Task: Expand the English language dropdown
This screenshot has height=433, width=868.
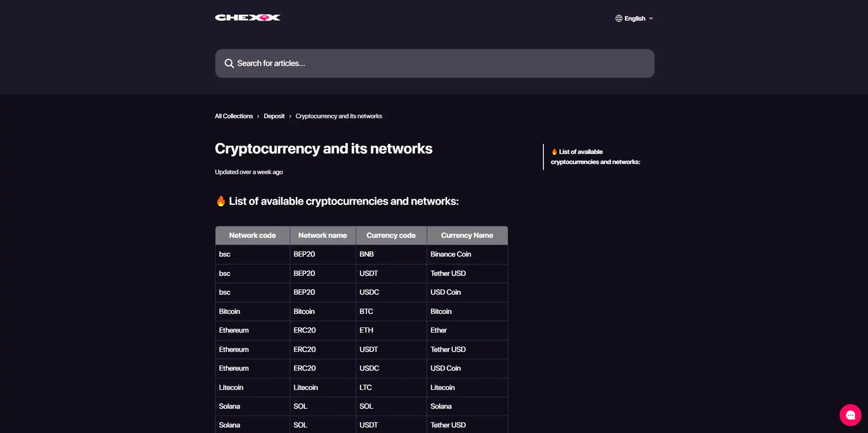Action: (635, 18)
